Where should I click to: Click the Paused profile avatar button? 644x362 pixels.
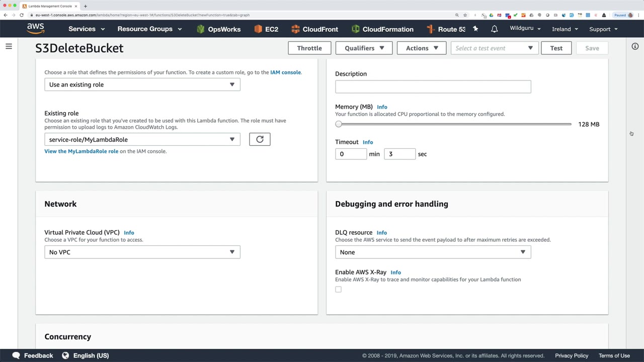[x=623, y=15]
